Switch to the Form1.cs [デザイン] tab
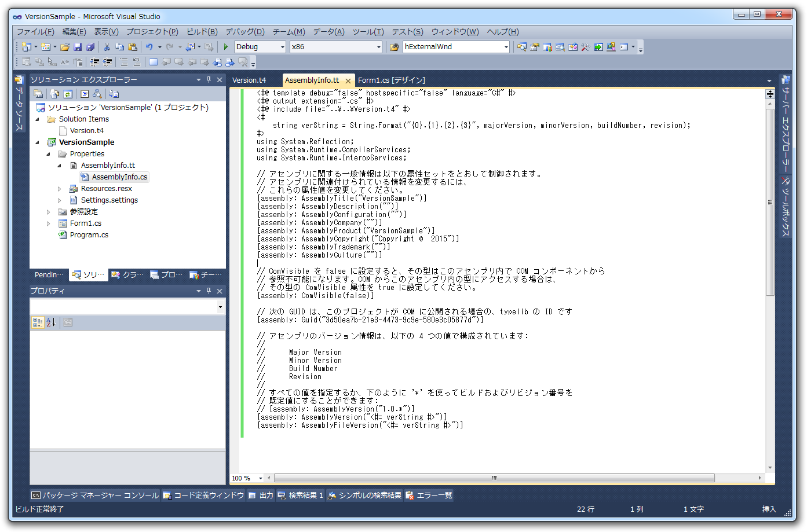807x532 pixels. (x=392, y=80)
